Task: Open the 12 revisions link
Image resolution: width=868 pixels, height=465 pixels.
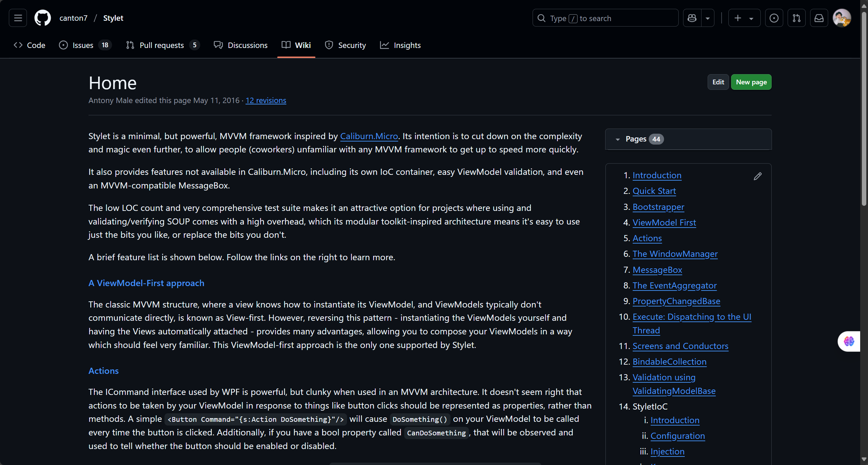Action: [266, 100]
